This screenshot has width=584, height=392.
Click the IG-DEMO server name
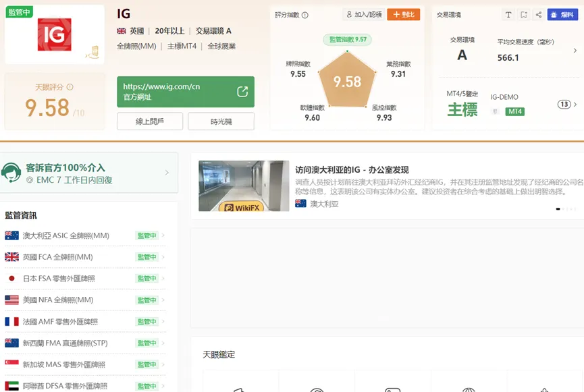click(504, 97)
